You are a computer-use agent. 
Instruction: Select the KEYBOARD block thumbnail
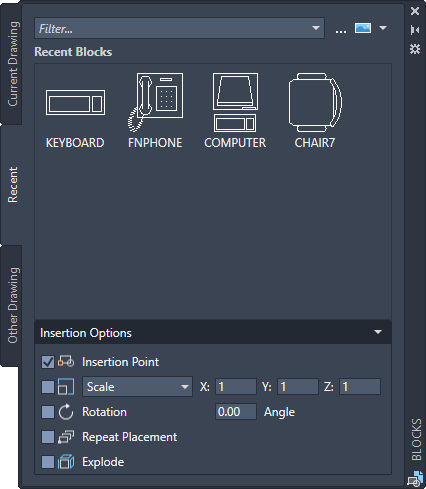click(x=75, y=103)
